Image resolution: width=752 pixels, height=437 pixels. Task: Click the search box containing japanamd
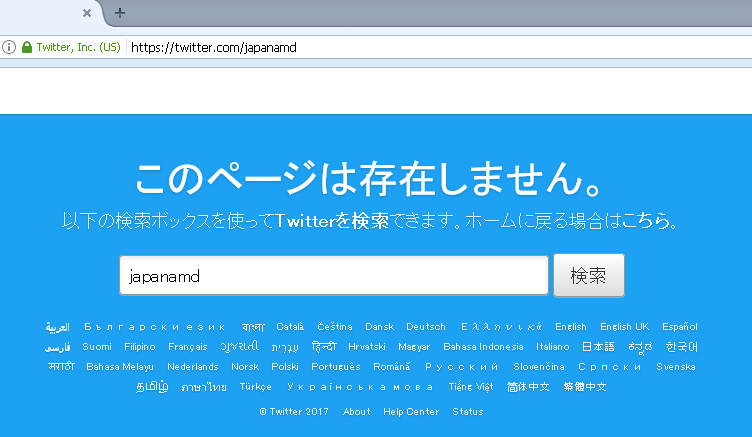coord(334,275)
